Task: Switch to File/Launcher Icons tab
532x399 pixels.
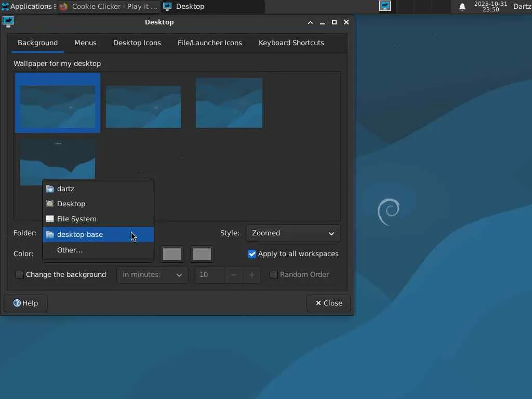Action: pos(210,43)
